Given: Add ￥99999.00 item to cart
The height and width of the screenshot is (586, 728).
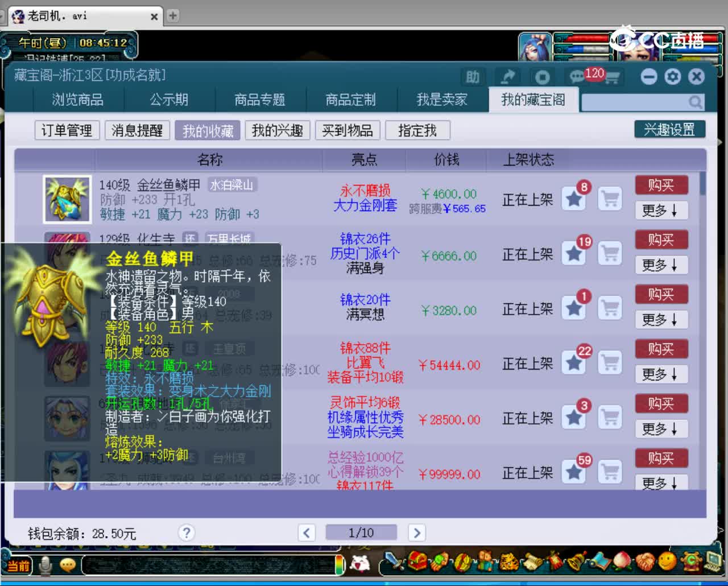Looking at the screenshot, I should (x=610, y=472).
